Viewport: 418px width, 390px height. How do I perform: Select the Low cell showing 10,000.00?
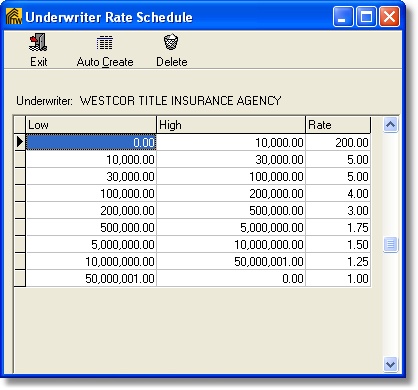tap(91, 159)
